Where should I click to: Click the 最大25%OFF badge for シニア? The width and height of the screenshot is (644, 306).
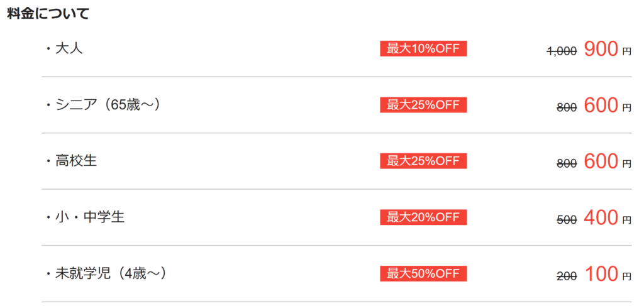(423, 105)
